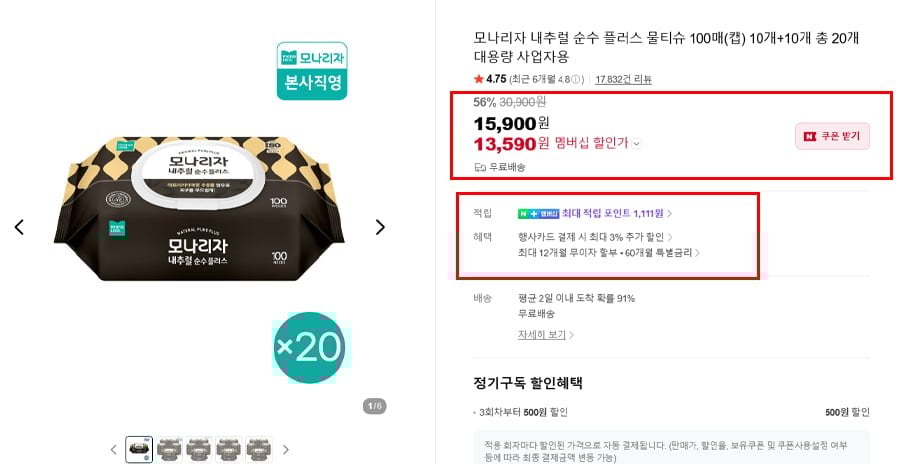Select the fifth product thumbnail
The height and width of the screenshot is (464, 900).
[259, 449]
